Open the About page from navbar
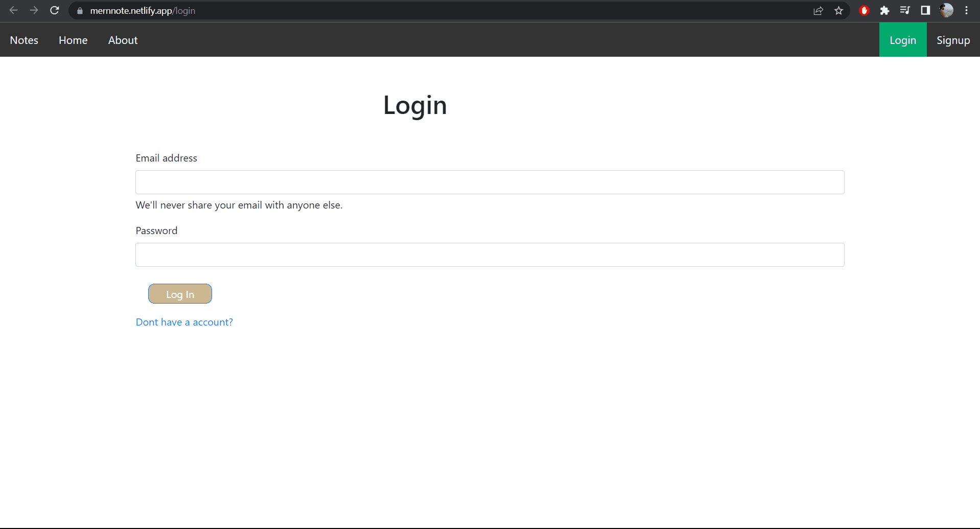 click(123, 40)
